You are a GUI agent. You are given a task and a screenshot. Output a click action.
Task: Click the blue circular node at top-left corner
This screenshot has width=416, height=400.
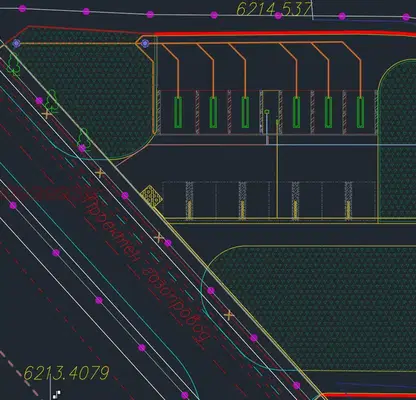point(16,43)
